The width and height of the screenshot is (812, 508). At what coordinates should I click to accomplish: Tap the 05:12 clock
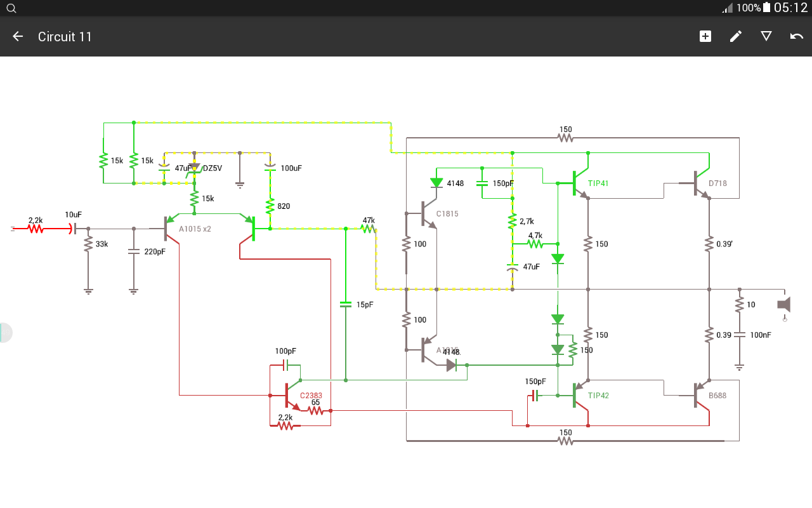pyautogui.click(x=790, y=8)
